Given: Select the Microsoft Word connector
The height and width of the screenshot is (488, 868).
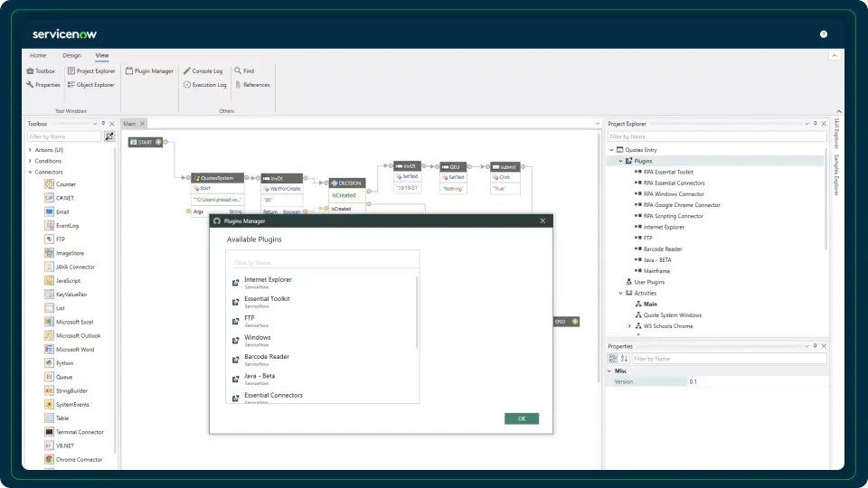Looking at the screenshot, I should (x=70, y=349).
